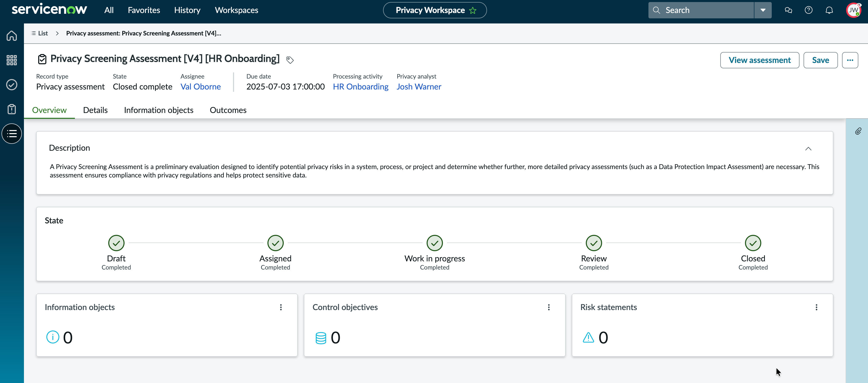Open the attachments paperclip icon
Image resolution: width=868 pixels, height=383 pixels.
[858, 131]
